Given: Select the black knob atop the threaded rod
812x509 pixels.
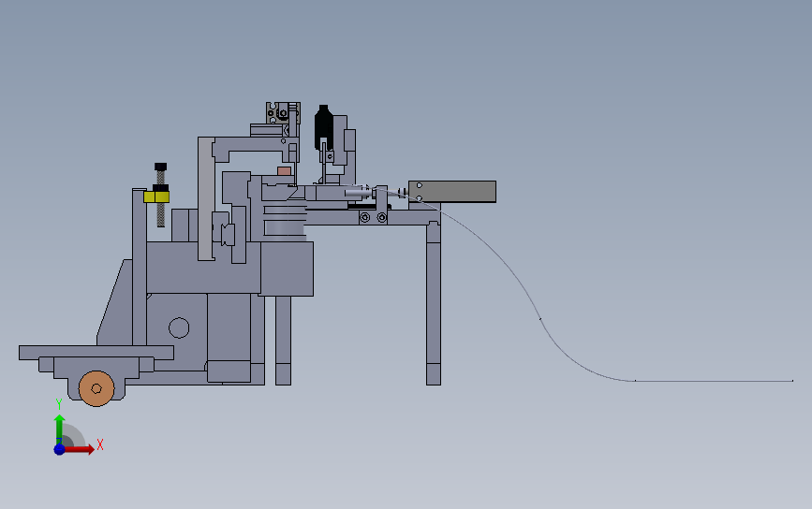Looking at the screenshot, I should tap(160, 167).
